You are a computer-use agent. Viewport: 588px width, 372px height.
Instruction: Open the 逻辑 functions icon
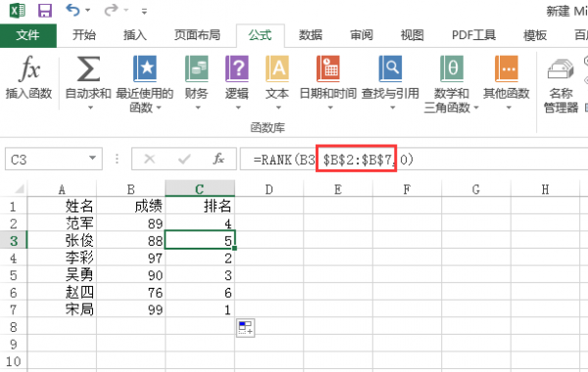tap(237, 69)
